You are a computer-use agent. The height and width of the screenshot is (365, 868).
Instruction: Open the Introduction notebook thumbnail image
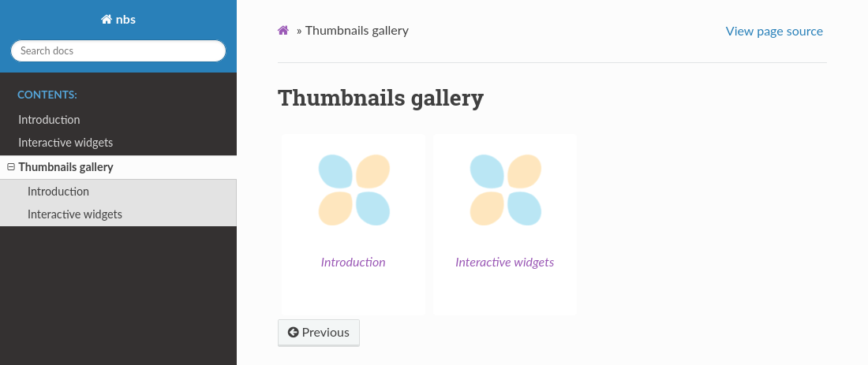point(354,190)
